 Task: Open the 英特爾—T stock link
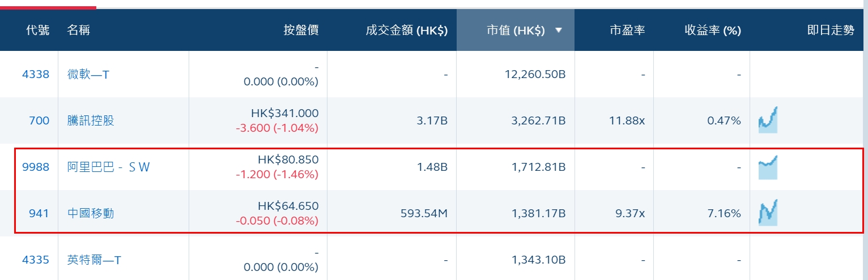(x=94, y=260)
